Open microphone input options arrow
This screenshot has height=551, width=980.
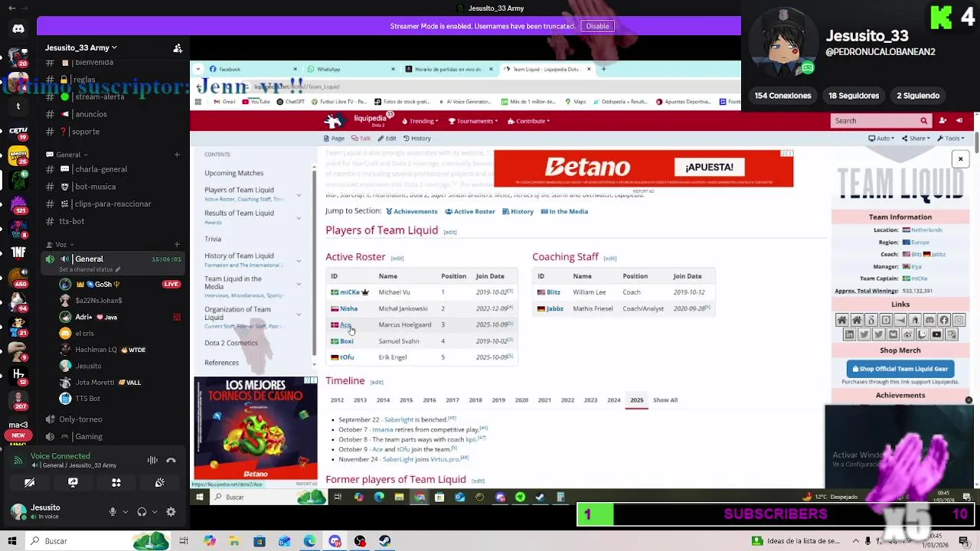tap(125, 512)
